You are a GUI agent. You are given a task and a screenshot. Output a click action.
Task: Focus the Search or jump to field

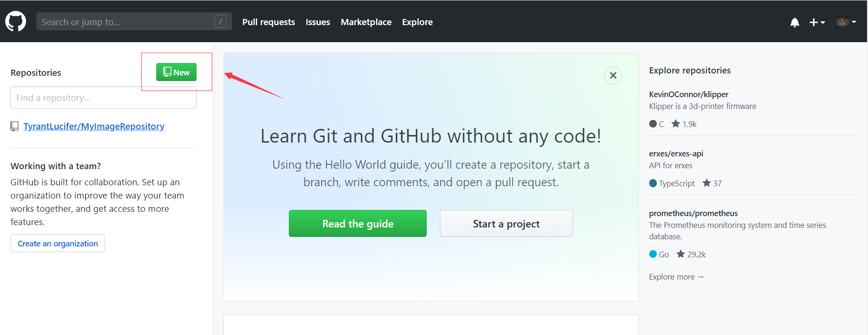tap(134, 22)
